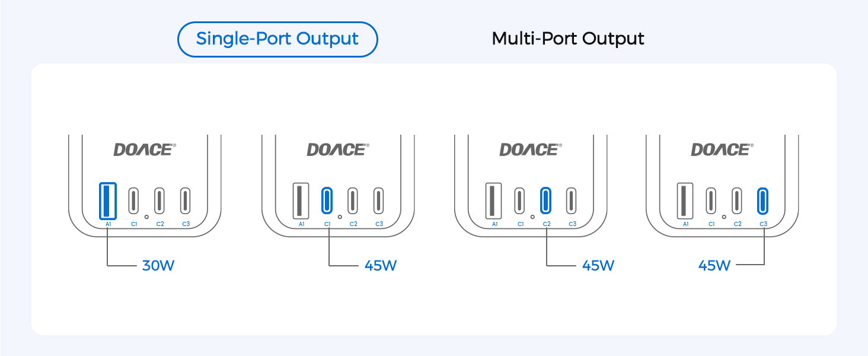868x356 pixels.
Task: Click the 30W output label
Action: [x=158, y=265]
